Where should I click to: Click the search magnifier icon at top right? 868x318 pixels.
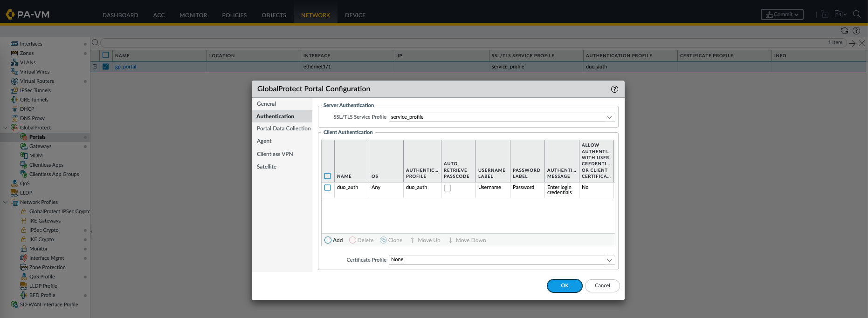(856, 14)
